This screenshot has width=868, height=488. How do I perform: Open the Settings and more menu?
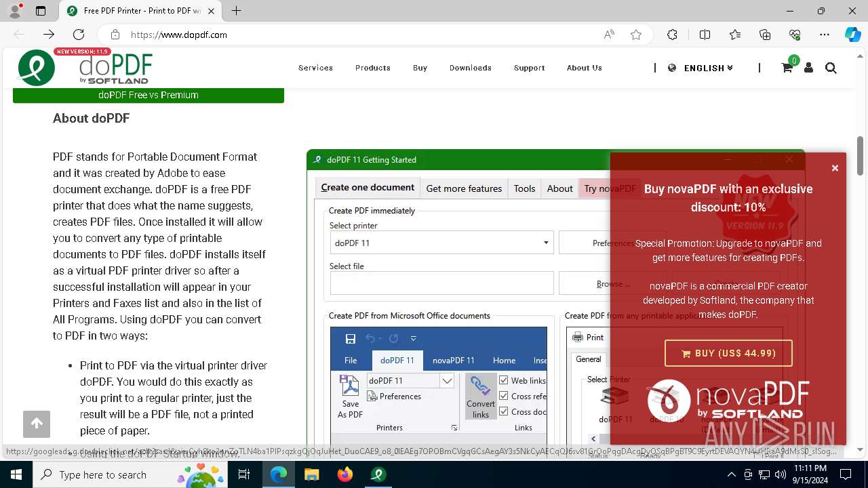(x=825, y=35)
